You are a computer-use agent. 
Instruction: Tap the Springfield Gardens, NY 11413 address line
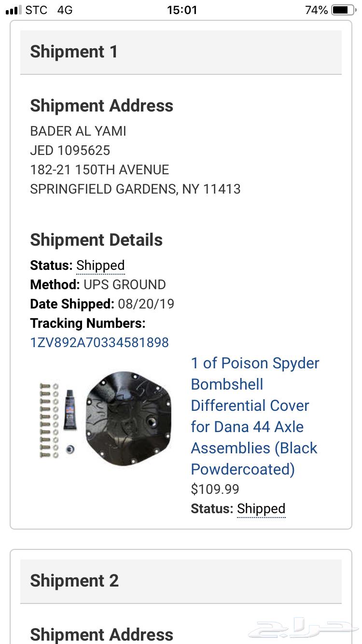(135, 189)
